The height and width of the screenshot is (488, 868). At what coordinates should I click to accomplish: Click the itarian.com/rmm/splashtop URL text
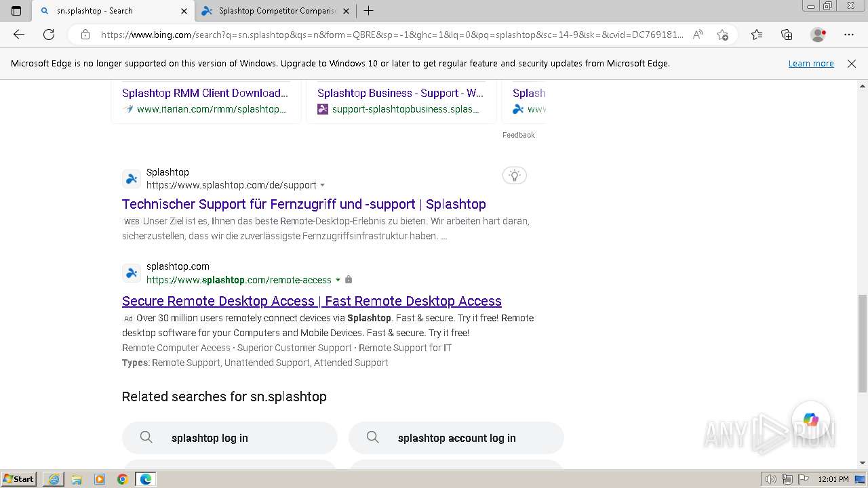coord(211,109)
